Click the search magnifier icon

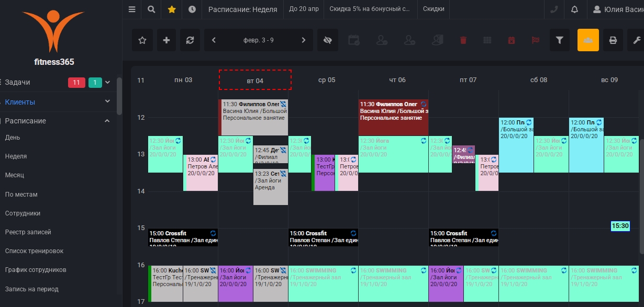(x=151, y=9)
